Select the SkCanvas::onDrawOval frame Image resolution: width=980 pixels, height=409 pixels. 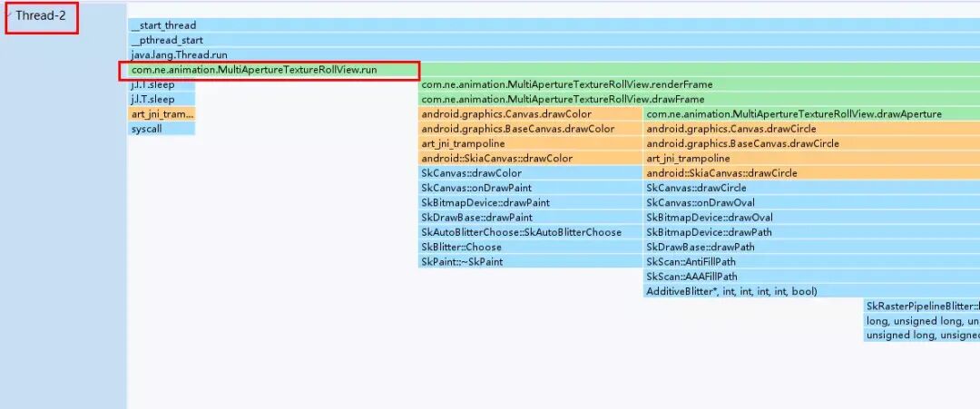811,203
